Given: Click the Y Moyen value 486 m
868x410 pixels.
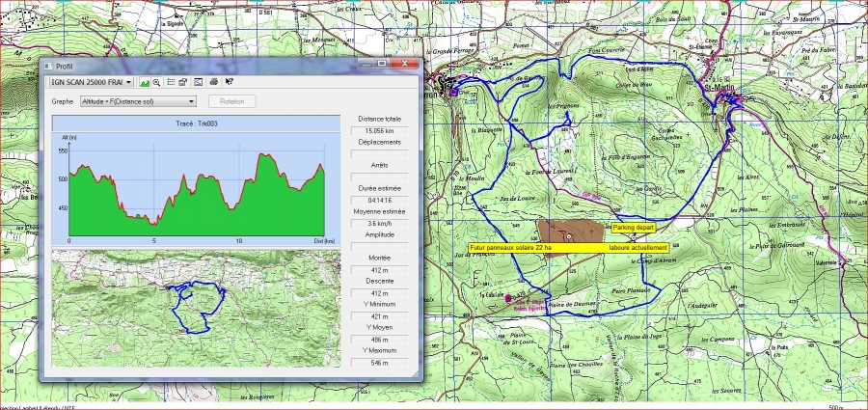Looking at the screenshot, I should pos(380,340).
